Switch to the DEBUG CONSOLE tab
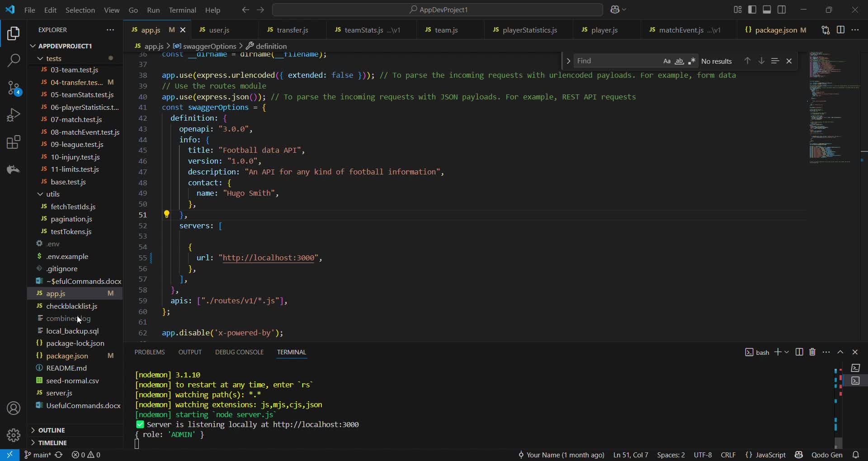The height and width of the screenshot is (461, 868). pos(239,352)
